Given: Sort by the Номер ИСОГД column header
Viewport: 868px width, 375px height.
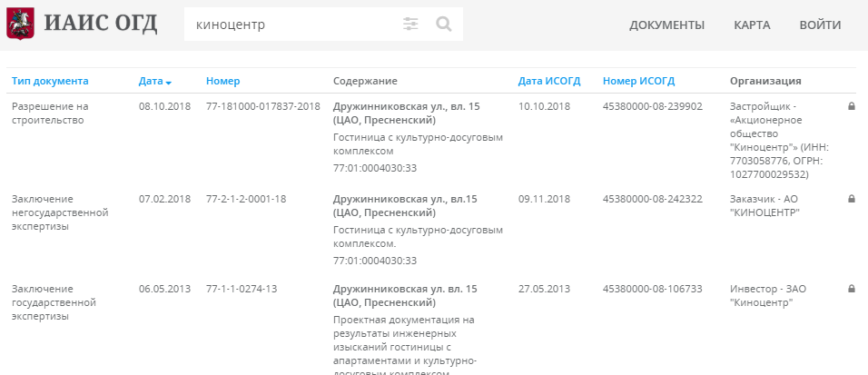Looking at the screenshot, I should point(638,81).
